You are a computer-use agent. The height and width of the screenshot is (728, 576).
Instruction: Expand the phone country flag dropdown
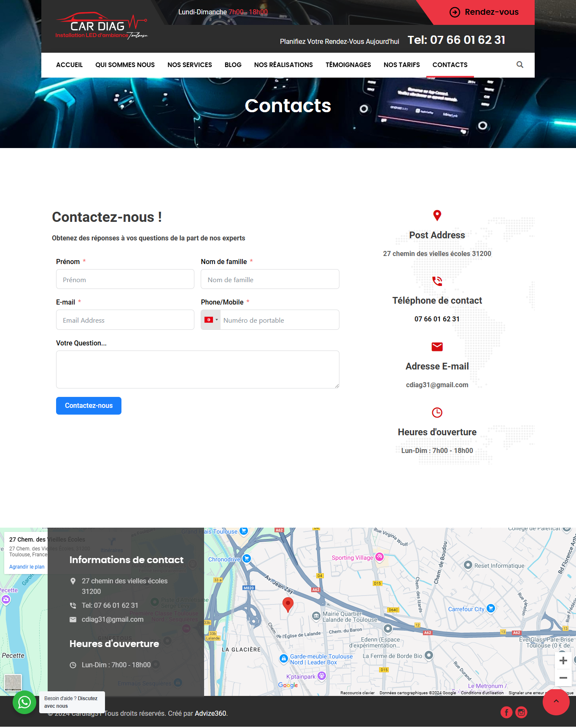click(211, 320)
